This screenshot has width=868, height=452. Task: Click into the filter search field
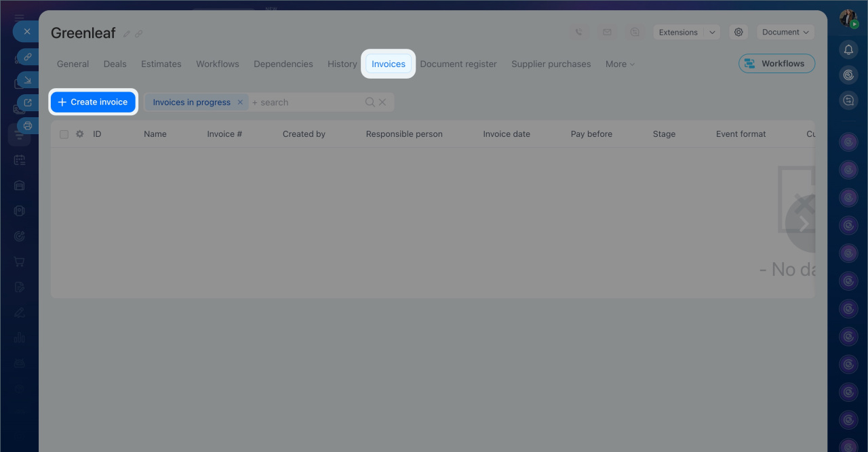305,102
